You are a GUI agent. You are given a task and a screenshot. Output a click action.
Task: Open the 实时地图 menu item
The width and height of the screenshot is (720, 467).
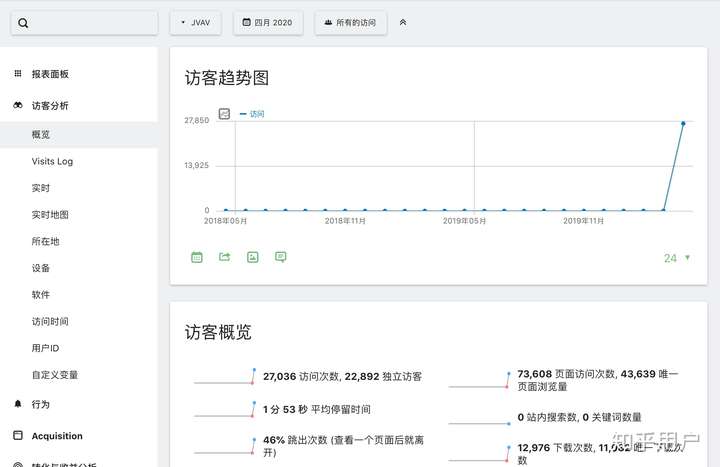click(50, 214)
